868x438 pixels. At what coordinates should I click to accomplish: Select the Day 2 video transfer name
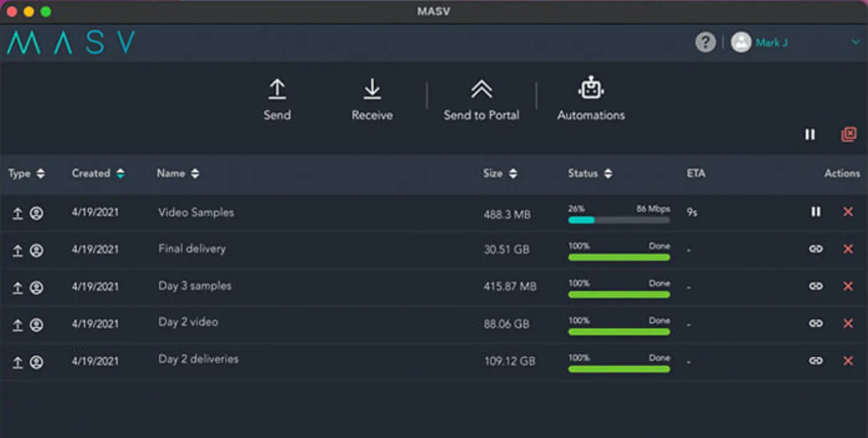coord(188,322)
